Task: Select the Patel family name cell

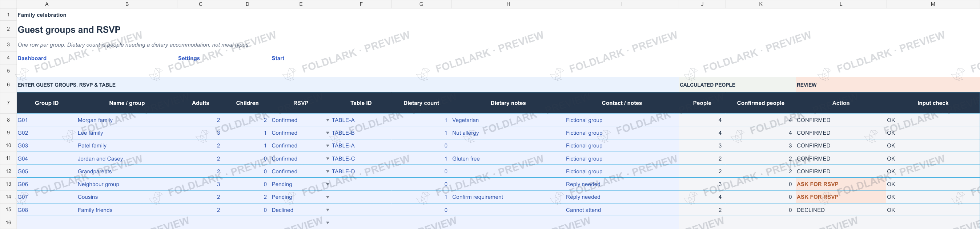Action: tap(127, 146)
